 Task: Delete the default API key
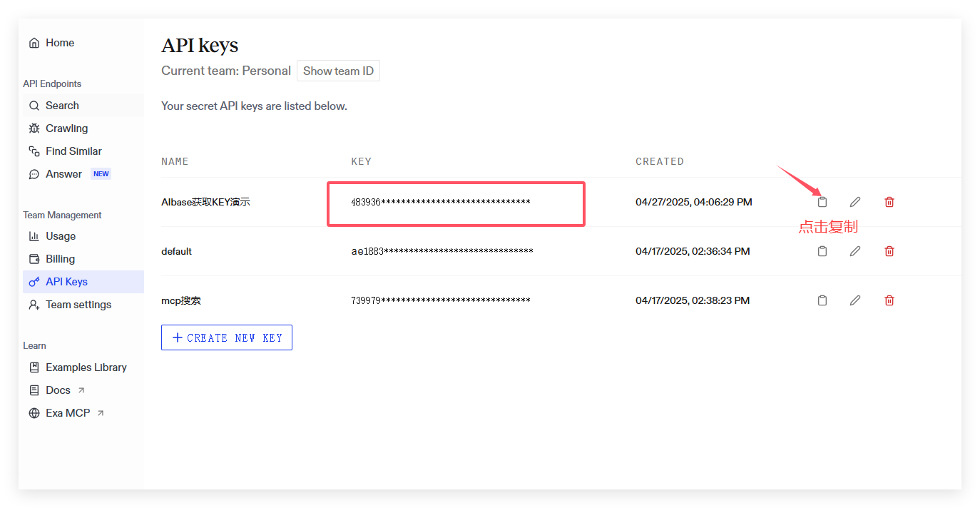889,251
